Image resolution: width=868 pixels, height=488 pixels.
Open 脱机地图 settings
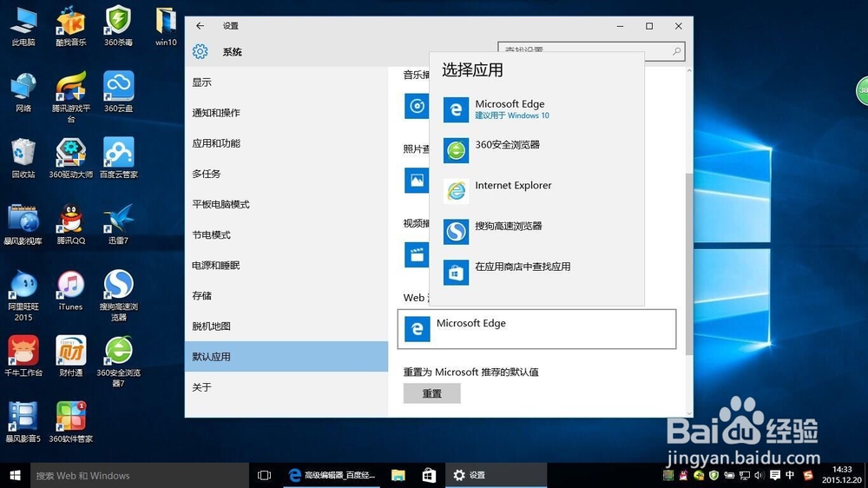point(286,326)
